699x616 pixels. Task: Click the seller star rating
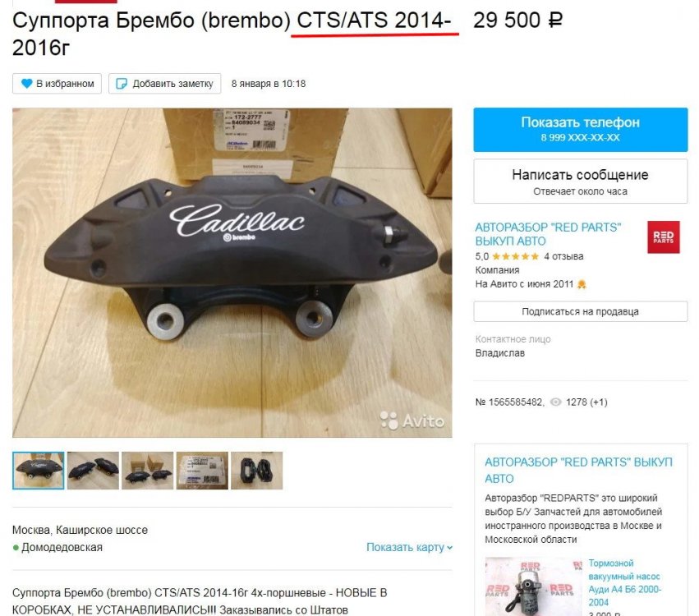(x=515, y=256)
